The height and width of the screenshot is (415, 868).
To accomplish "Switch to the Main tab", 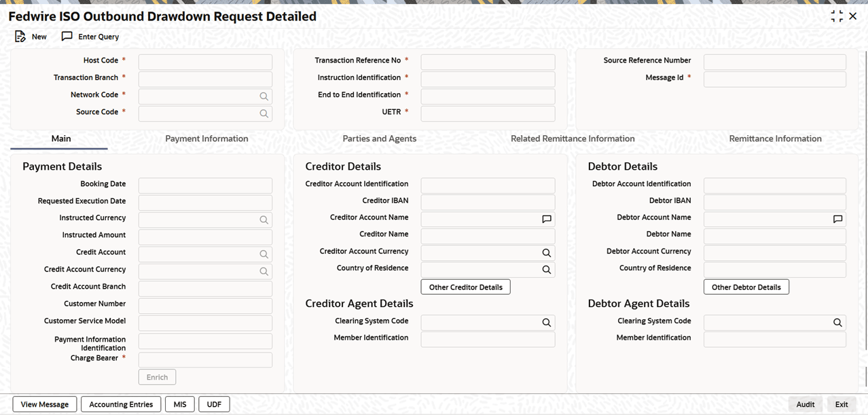I will 61,139.
